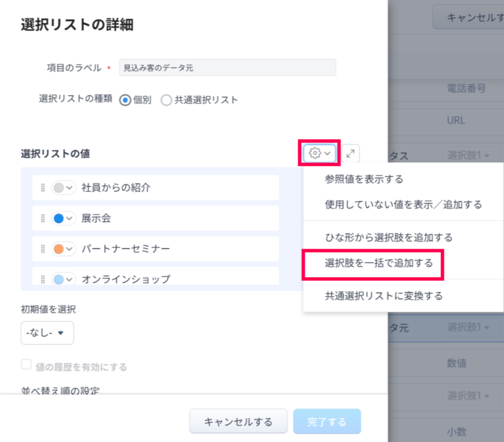Open blue color picker for 展示会
Screen dimensions: 504x442
[64, 218]
